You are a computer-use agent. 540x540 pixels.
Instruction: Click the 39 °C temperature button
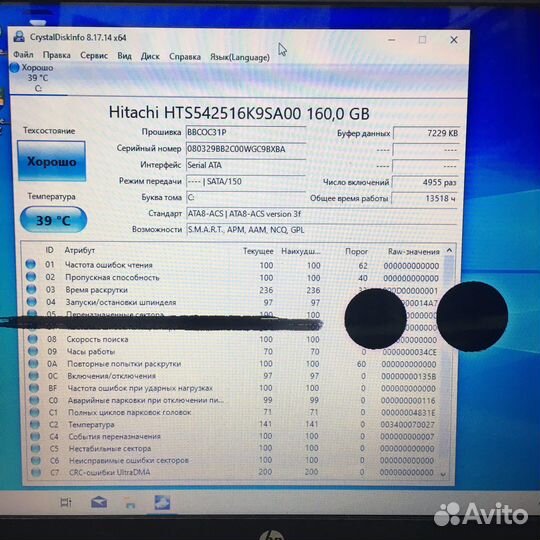coord(53,220)
